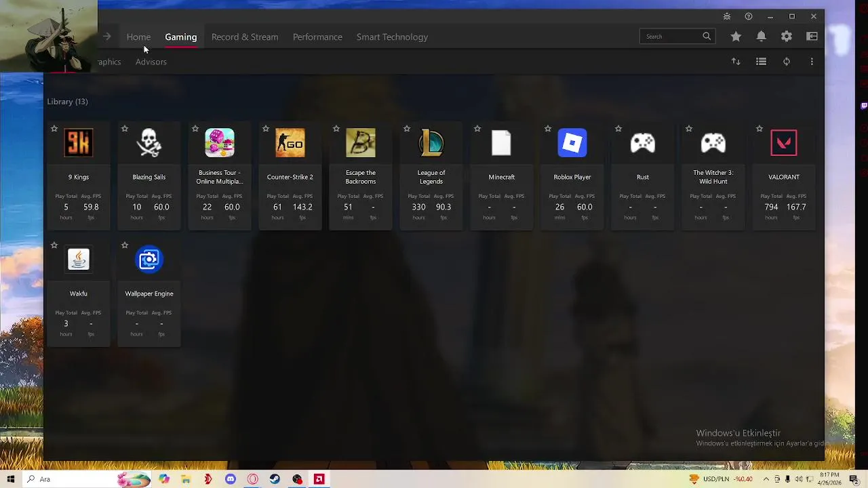This screenshot has width=868, height=488.
Task: Click the Windows Start button
Action: (x=11, y=479)
